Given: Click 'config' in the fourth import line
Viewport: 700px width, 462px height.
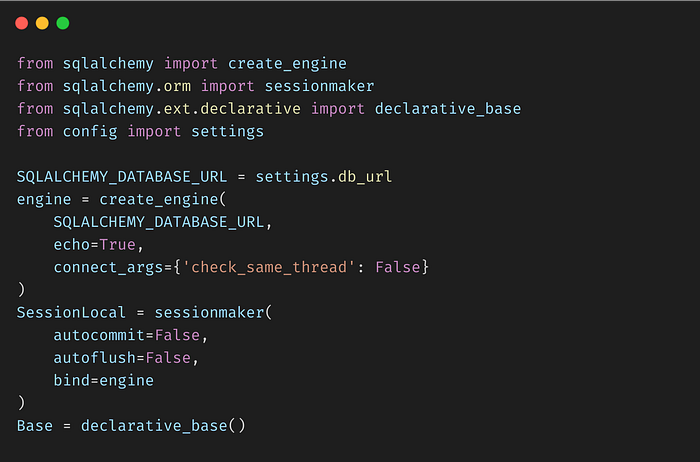Looking at the screenshot, I should tap(90, 131).
